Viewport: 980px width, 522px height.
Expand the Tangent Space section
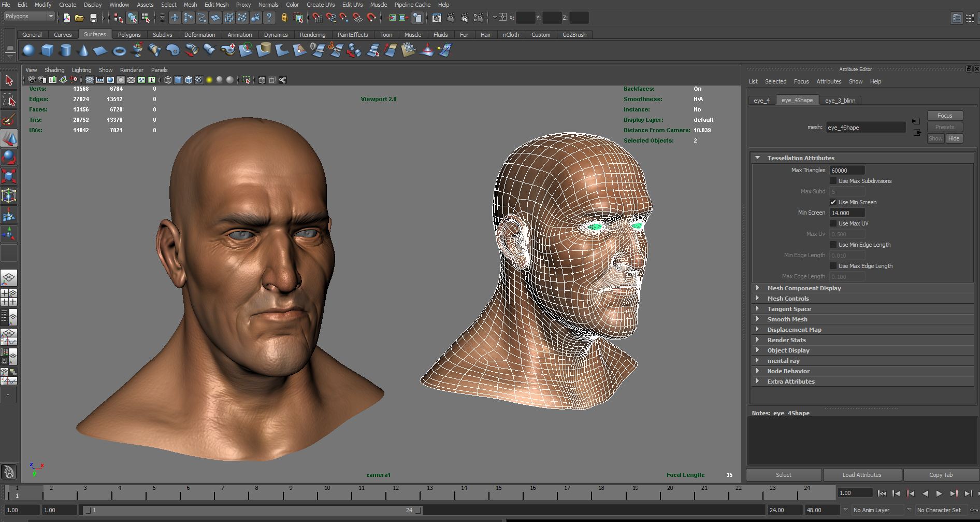point(758,308)
